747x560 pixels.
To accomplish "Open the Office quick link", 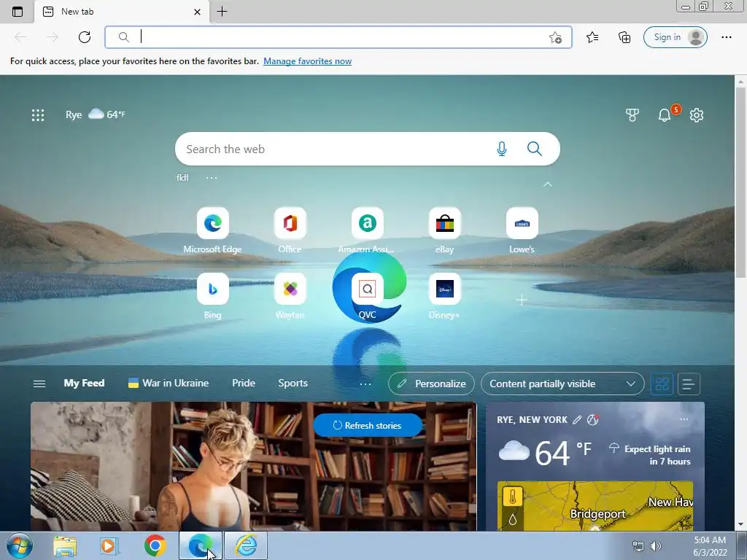I will (290, 230).
